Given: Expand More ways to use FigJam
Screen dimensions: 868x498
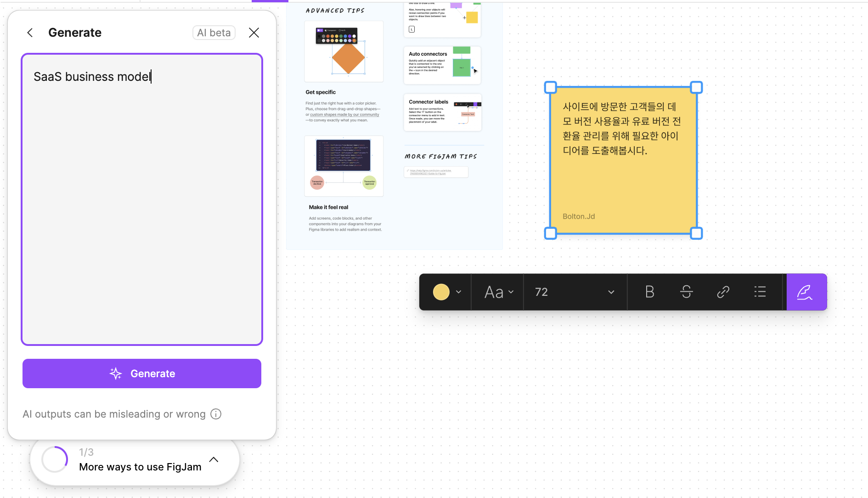Looking at the screenshot, I should [214, 459].
